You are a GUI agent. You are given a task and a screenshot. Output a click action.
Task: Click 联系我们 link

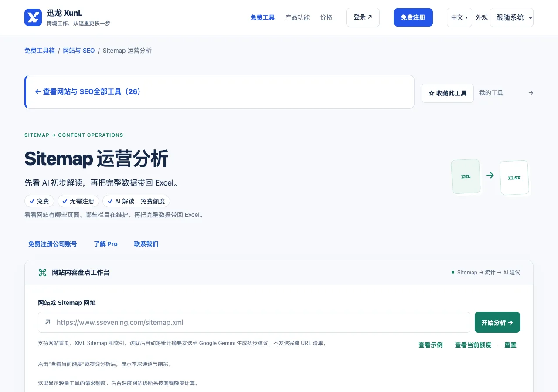(x=146, y=244)
